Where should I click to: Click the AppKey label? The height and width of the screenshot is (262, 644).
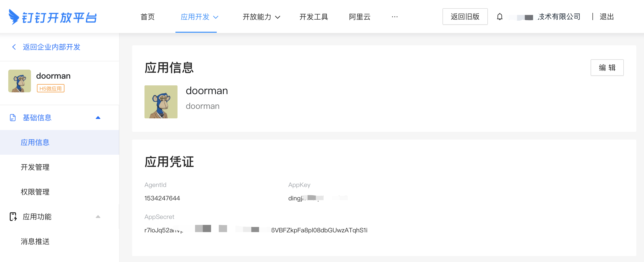click(x=299, y=185)
